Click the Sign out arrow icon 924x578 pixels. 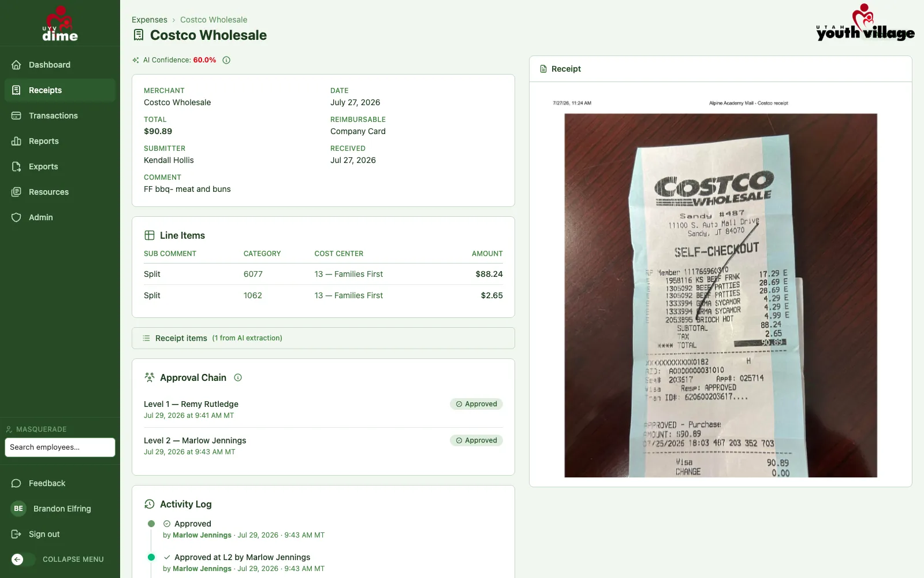coord(16,534)
